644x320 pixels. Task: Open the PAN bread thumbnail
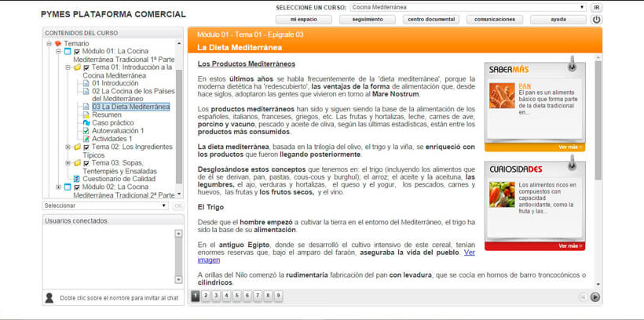tap(502, 96)
